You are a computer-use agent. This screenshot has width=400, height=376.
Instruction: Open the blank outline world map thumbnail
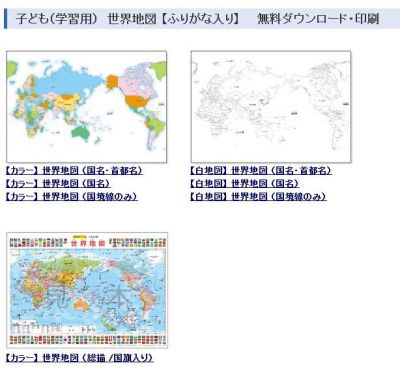tap(271, 107)
